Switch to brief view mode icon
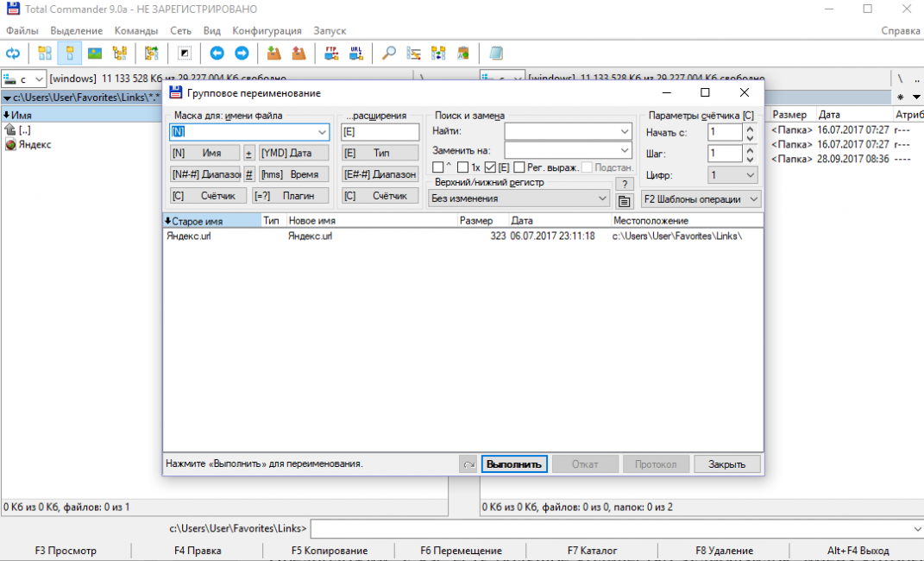Screen dimensions: 924x561 tap(45, 54)
